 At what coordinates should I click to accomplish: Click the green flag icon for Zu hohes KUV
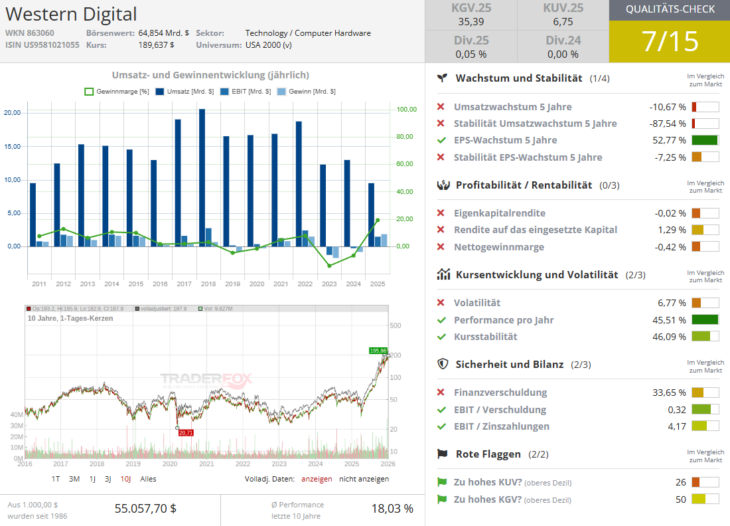click(x=442, y=482)
